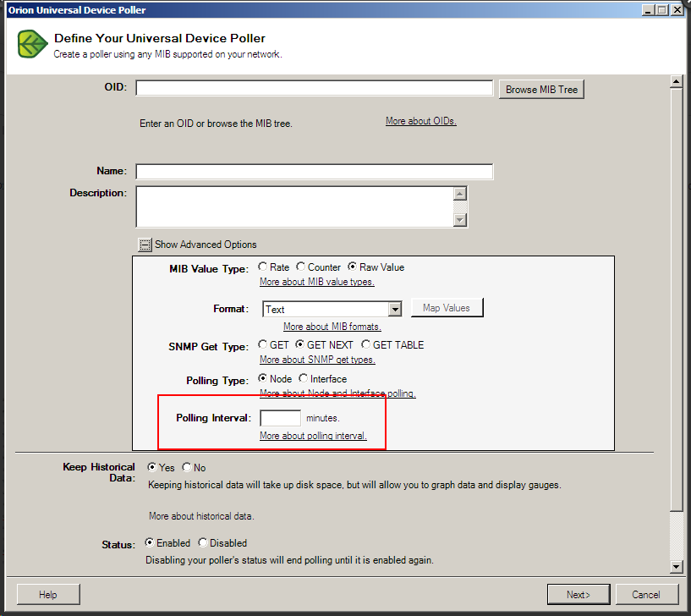Open the More about OIDs link
The image size is (691, 616).
click(x=421, y=121)
